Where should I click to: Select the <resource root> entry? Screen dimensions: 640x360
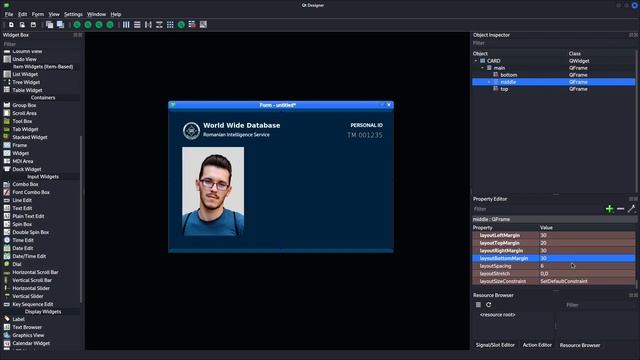click(498, 315)
